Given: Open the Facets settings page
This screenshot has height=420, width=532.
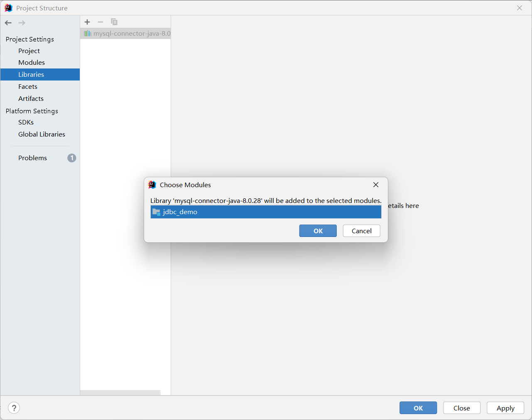Looking at the screenshot, I should [28, 87].
